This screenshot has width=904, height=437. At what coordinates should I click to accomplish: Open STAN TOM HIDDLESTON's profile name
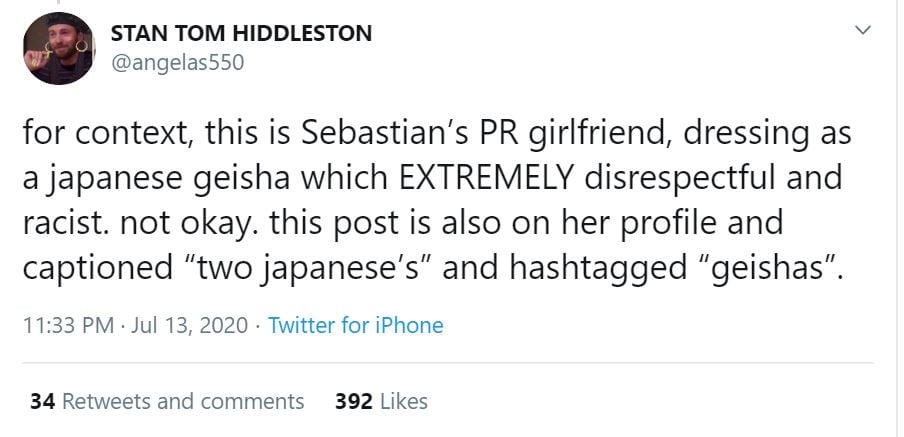coord(241,33)
